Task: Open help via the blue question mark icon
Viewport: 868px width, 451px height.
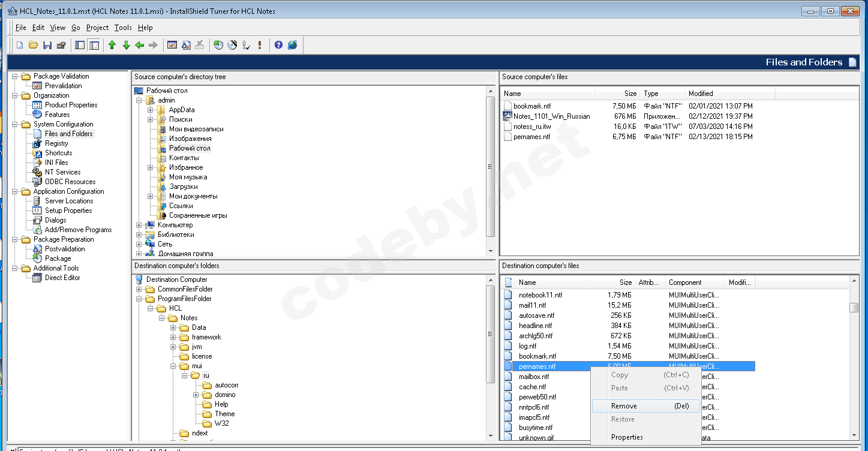Action: (x=278, y=45)
